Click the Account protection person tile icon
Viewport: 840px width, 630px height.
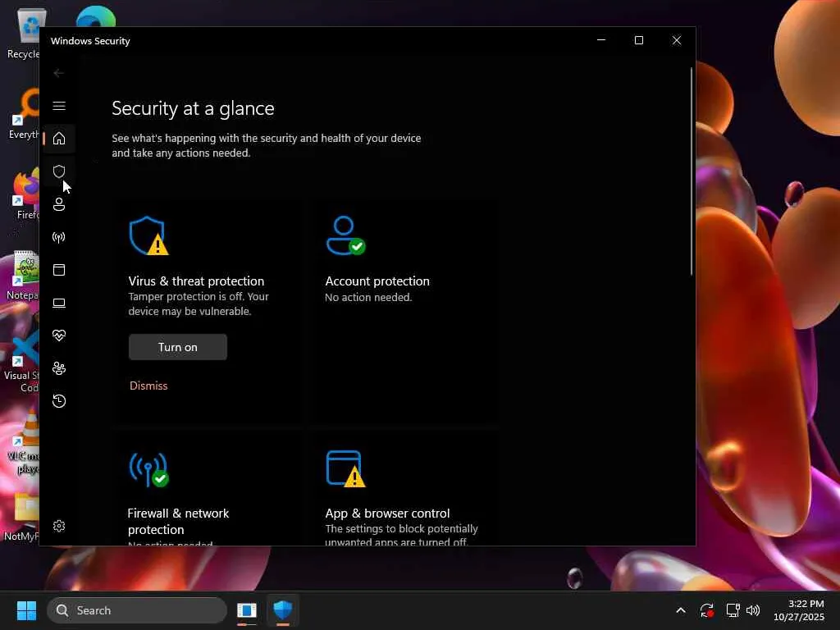pos(345,235)
